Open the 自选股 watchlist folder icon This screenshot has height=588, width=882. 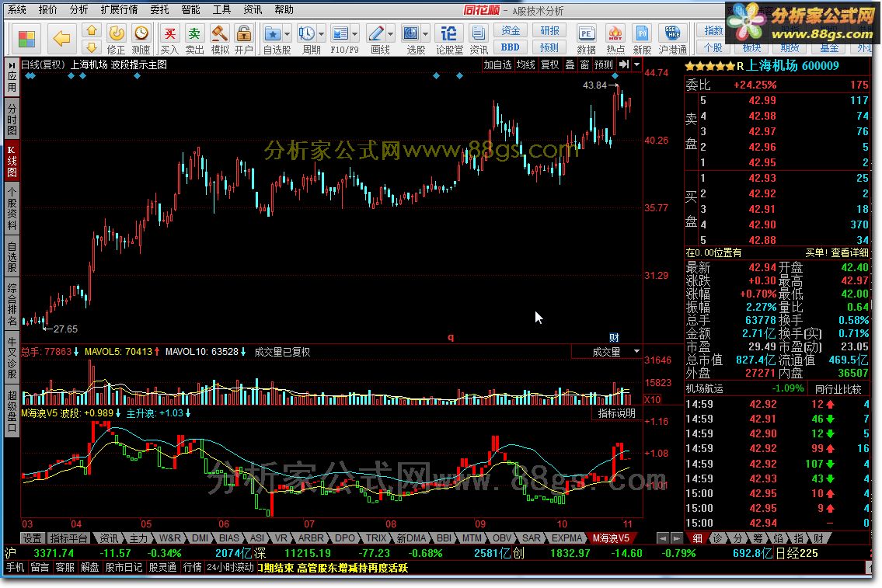coord(273,33)
